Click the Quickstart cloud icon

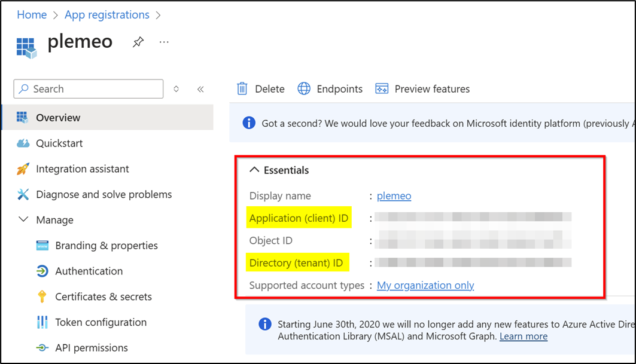coord(23,143)
